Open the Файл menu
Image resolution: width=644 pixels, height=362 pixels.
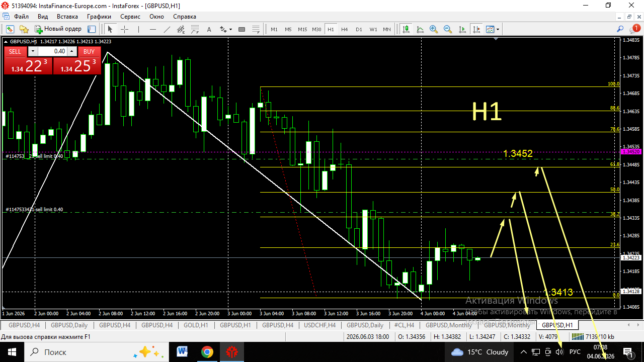coord(22,17)
